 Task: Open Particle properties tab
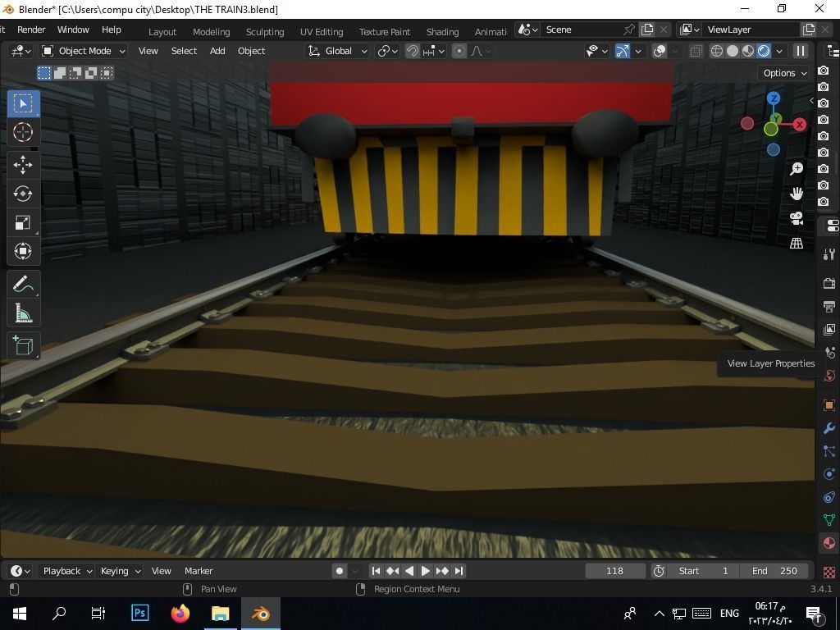[x=829, y=451]
